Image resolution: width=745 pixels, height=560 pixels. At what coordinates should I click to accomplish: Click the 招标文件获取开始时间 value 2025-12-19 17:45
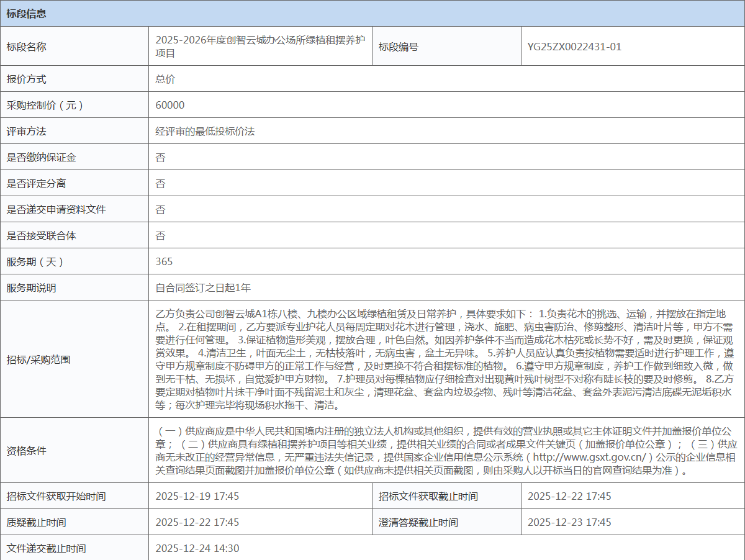click(x=197, y=496)
